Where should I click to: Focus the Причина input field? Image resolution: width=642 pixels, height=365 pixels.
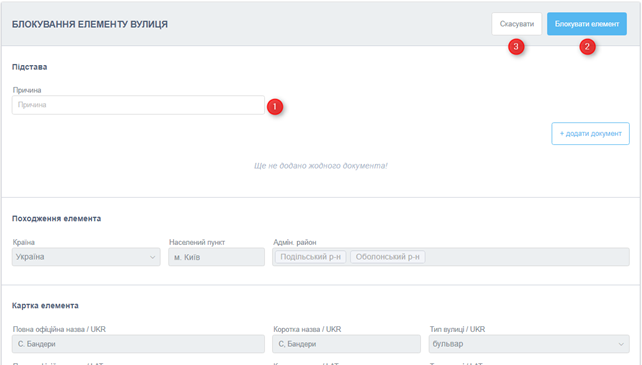pyautogui.click(x=138, y=105)
